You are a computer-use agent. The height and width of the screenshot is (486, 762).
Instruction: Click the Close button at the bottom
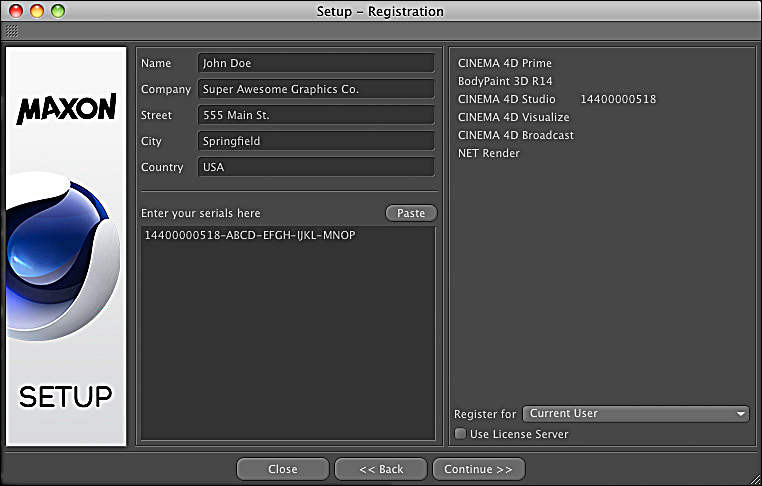coord(283,469)
